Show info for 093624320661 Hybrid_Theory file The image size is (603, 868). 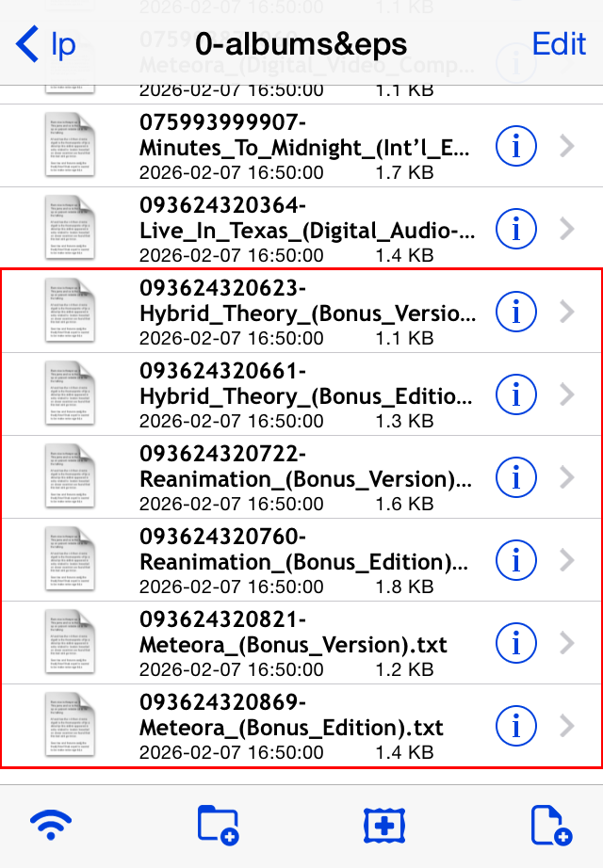point(516,394)
